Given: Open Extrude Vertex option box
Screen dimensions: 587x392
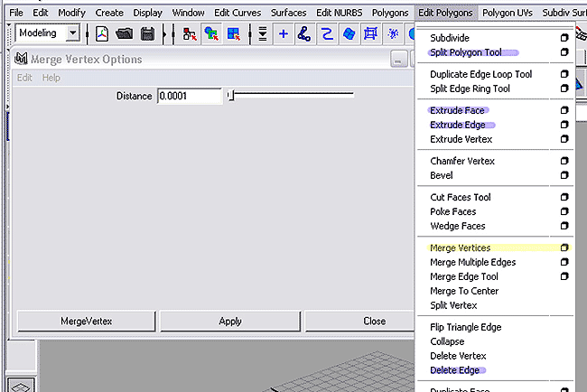Looking at the screenshot, I should [x=564, y=139].
